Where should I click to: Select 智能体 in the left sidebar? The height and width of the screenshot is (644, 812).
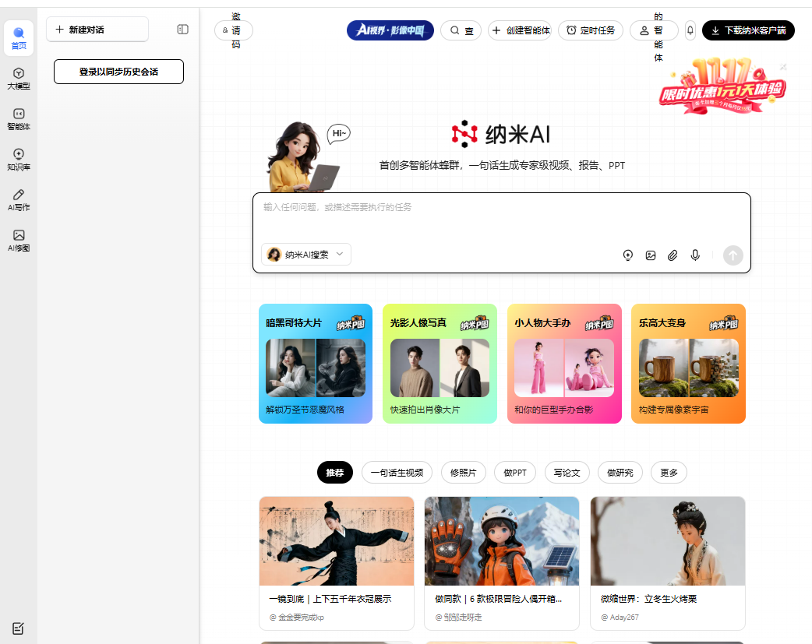[18, 118]
